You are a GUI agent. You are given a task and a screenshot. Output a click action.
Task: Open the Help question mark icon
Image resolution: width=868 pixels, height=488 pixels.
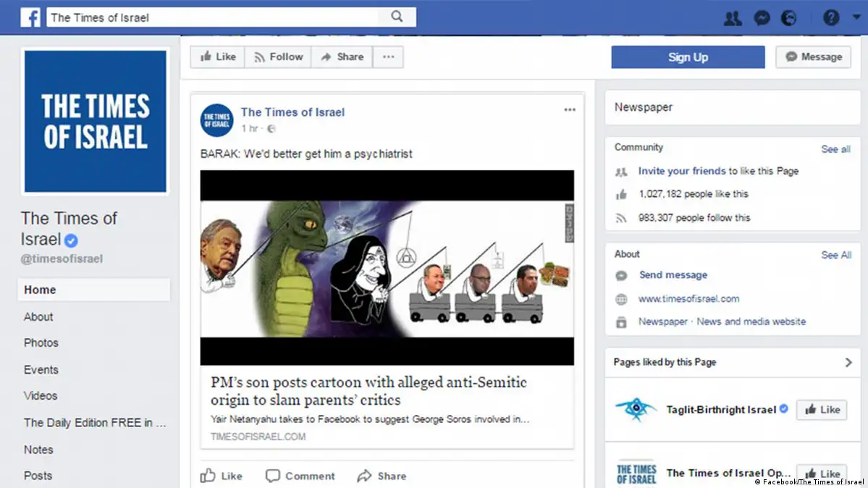(831, 18)
